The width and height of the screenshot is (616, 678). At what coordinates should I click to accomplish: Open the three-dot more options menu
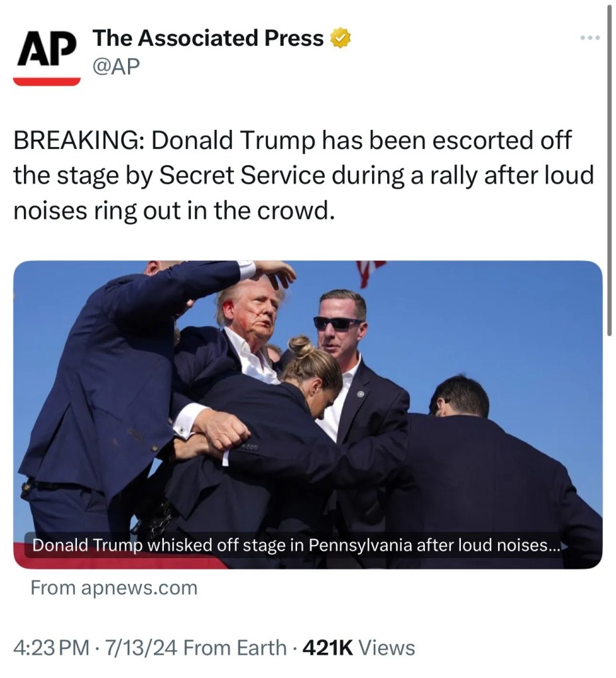(x=589, y=38)
